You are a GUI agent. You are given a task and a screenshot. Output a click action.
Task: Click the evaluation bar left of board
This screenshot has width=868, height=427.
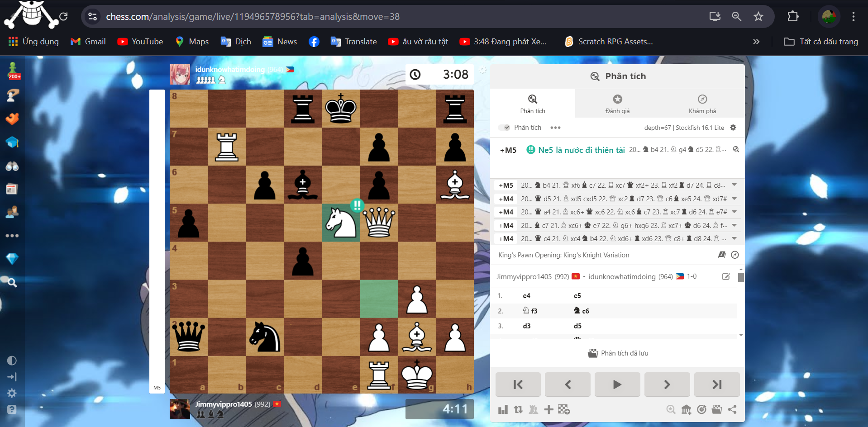(x=157, y=242)
